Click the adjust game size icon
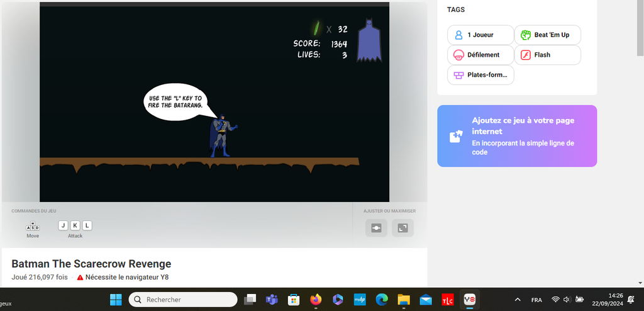The height and width of the screenshot is (311, 644). pos(376,228)
